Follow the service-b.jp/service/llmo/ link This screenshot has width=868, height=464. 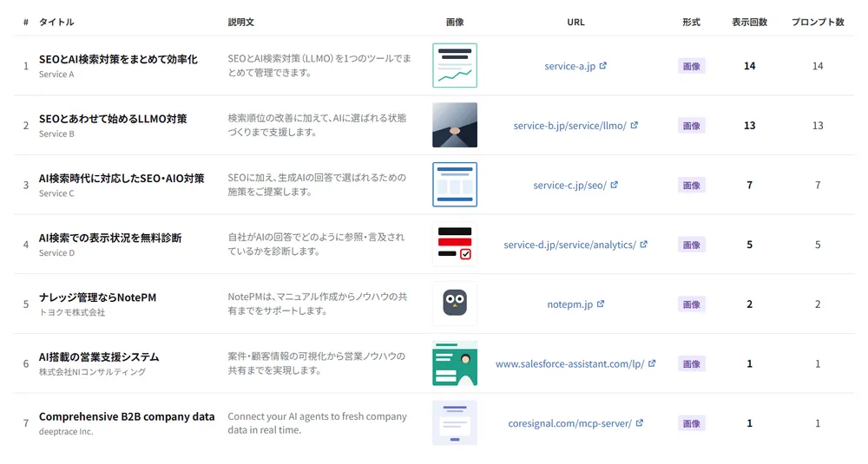569,126
